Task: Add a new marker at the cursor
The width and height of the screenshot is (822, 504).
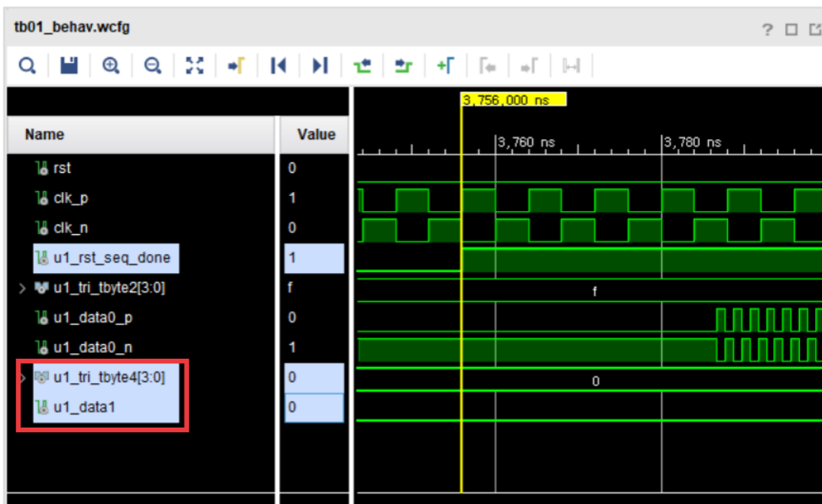Action: click(446, 66)
